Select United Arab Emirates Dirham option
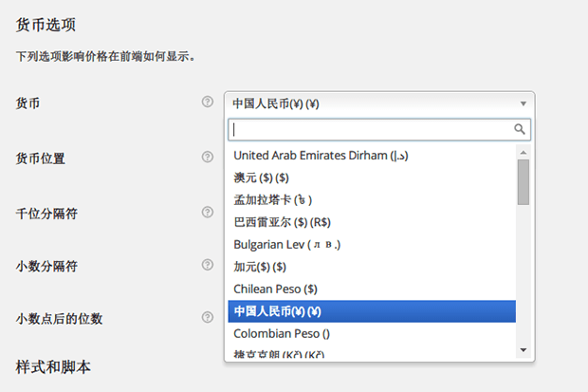The width and height of the screenshot is (588, 392). (x=372, y=156)
